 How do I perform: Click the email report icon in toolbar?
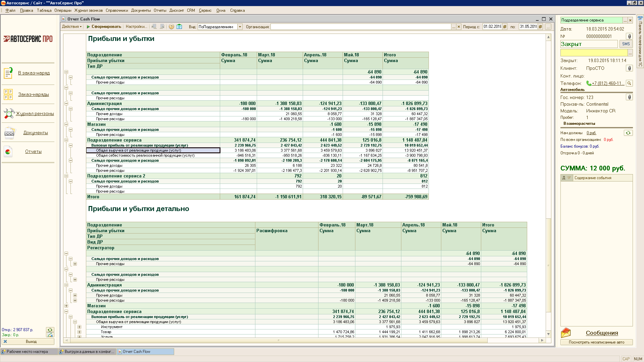coord(179,27)
